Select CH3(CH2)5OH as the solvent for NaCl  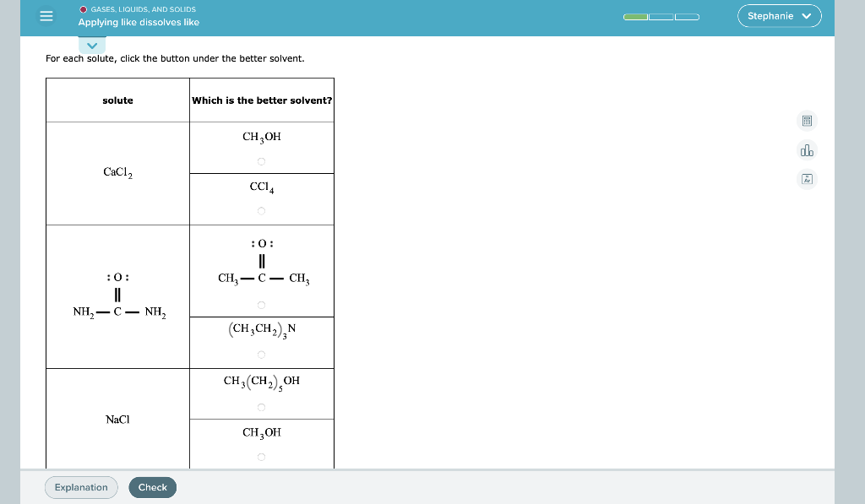tap(261, 407)
